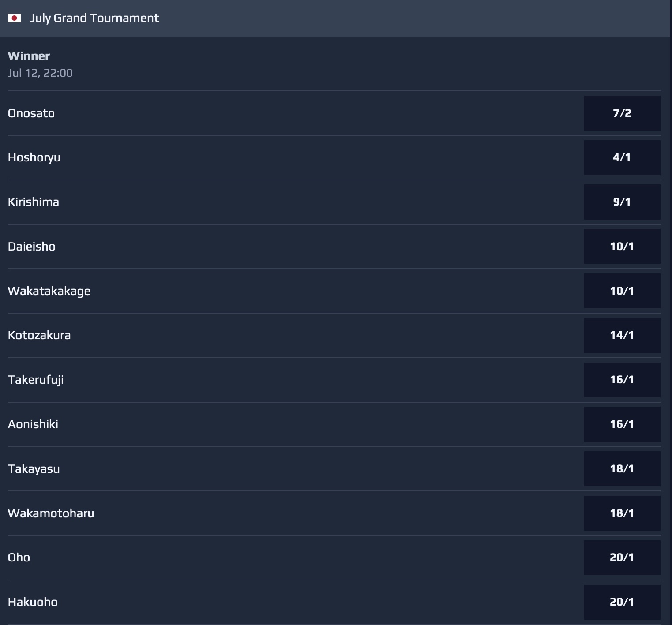Click the Hoshoryu wrestler name

34,158
